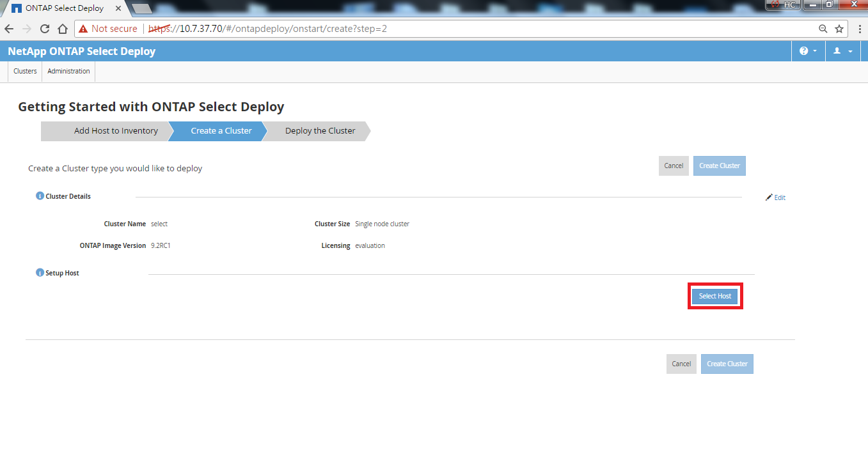Viewport: 868px width, 464px height.
Task: Click the Cluster Details info icon
Action: pos(40,196)
